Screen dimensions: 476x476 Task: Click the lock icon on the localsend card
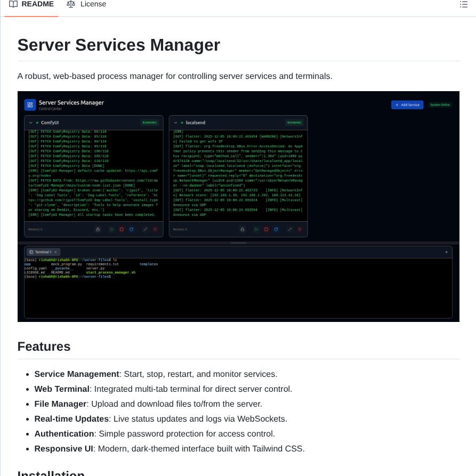pos(243,229)
